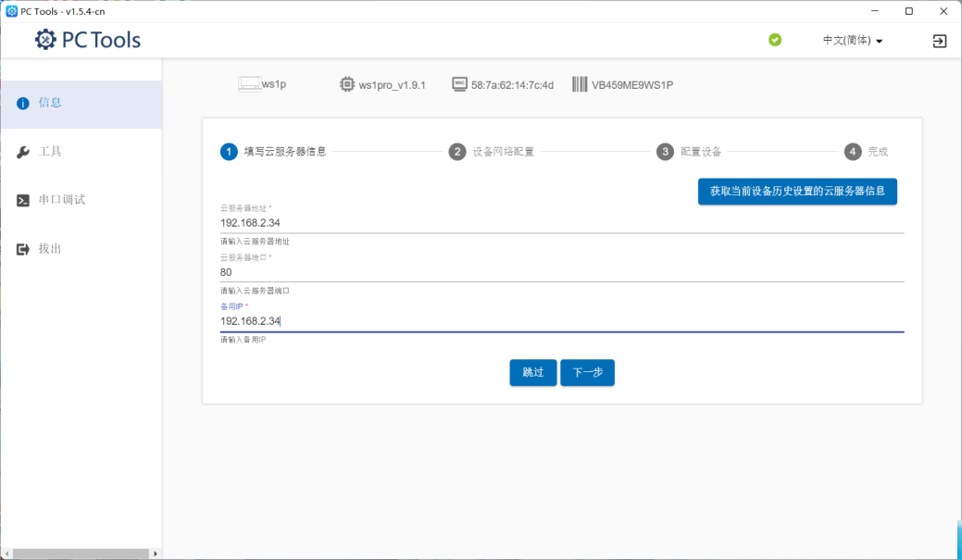Screen dimensions: 962x560
Task: Click the device name ws1p text
Action: [x=274, y=84]
